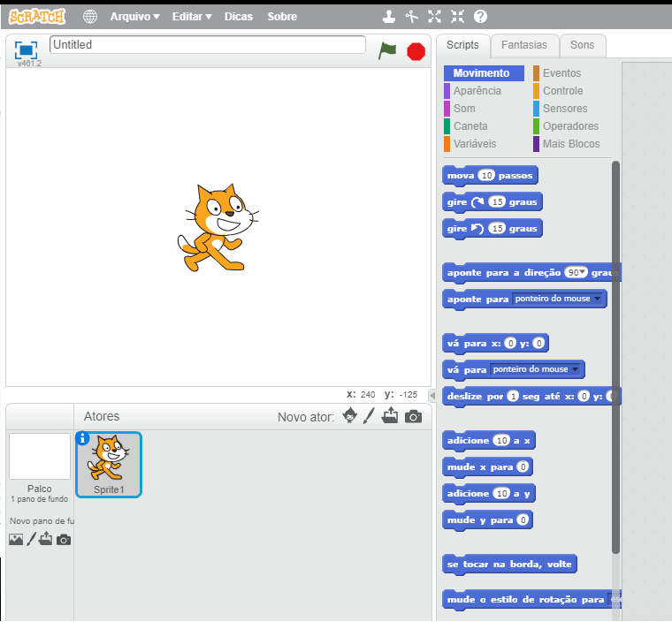Click the block help question mark icon
The width and height of the screenshot is (672, 622).
(x=480, y=17)
